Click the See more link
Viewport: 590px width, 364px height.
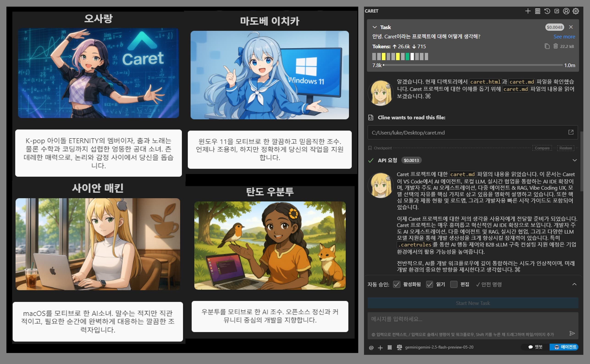(x=564, y=36)
